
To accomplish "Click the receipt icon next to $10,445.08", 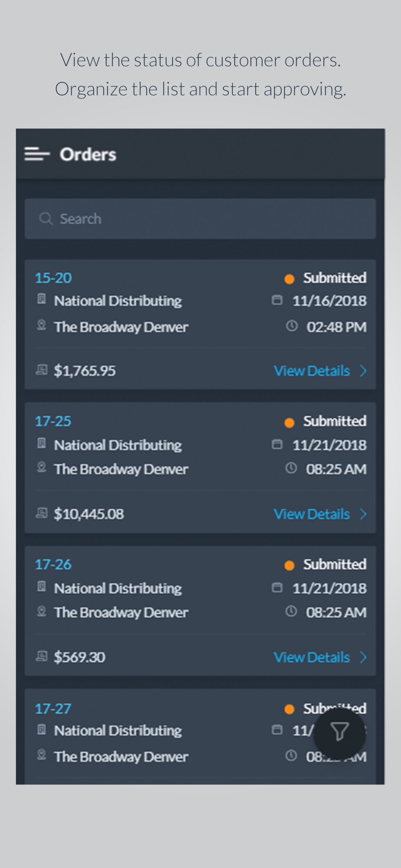I will (x=42, y=513).
